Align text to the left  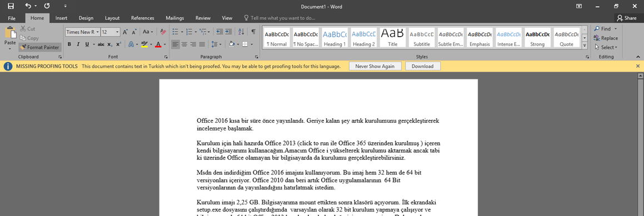[176, 44]
